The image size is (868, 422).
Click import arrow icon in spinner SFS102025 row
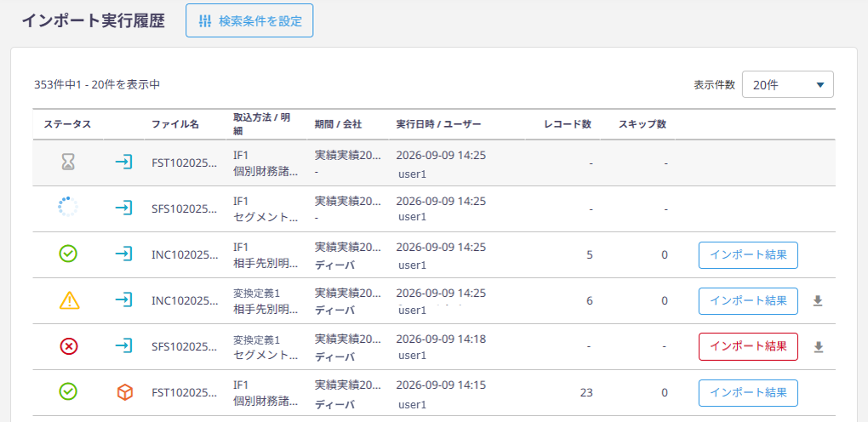pos(124,208)
